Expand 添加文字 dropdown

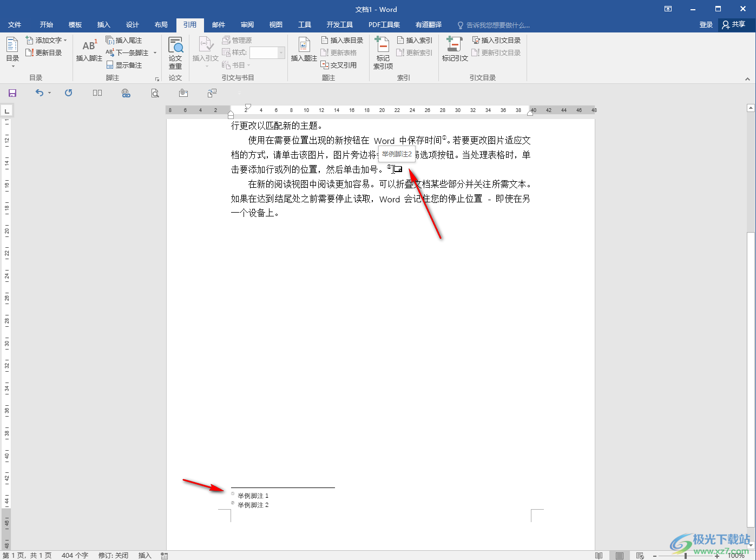65,40
